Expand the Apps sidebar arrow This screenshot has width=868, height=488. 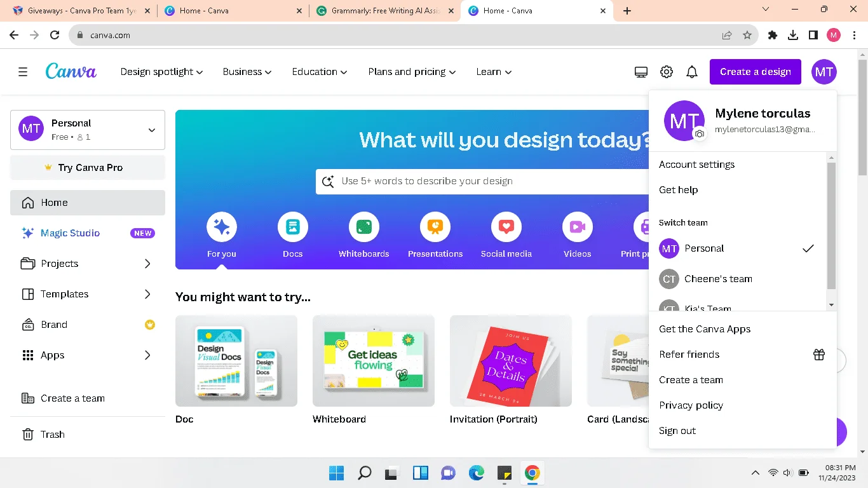point(147,355)
